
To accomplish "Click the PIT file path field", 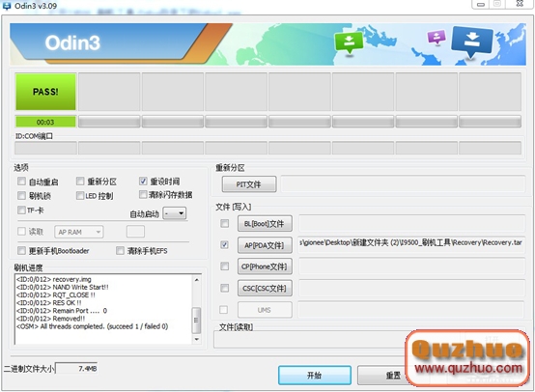I will coord(403,184).
